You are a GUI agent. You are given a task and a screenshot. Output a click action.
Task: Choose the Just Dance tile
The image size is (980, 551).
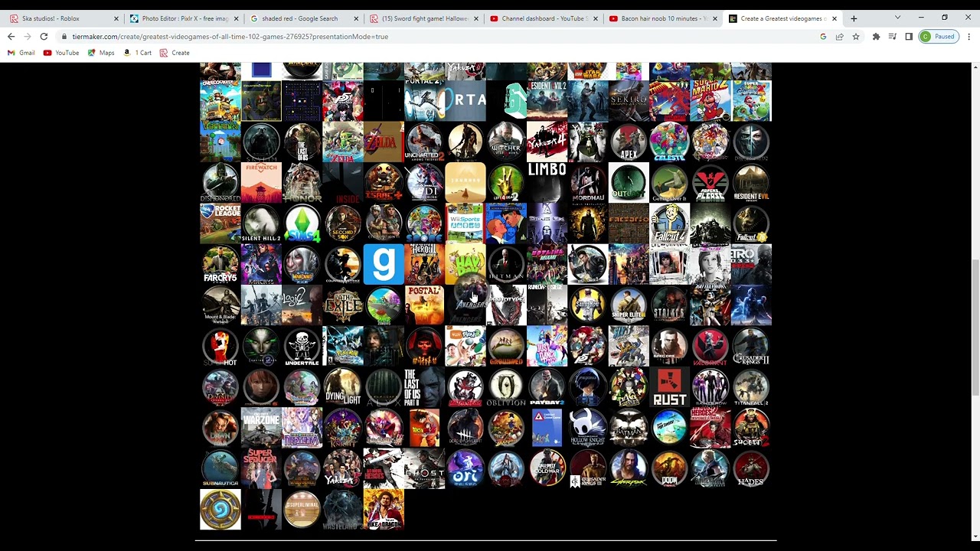(547, 346)
